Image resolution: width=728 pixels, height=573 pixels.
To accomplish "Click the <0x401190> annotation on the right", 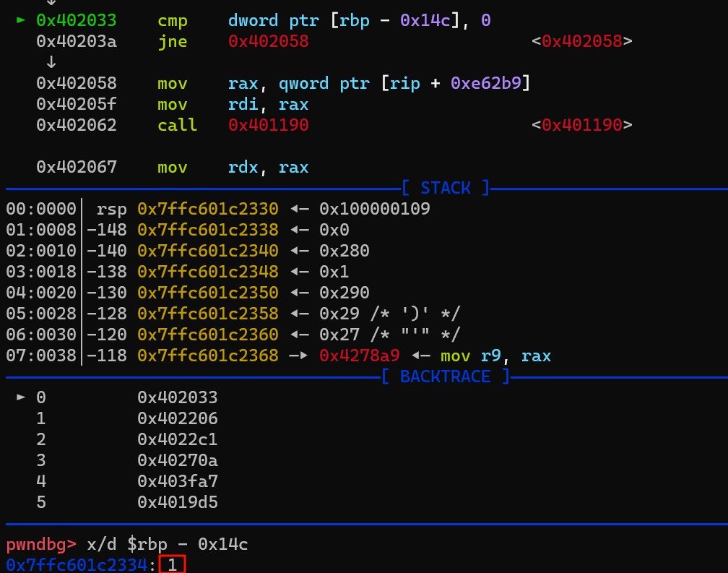I will click(x=581, y=125).
